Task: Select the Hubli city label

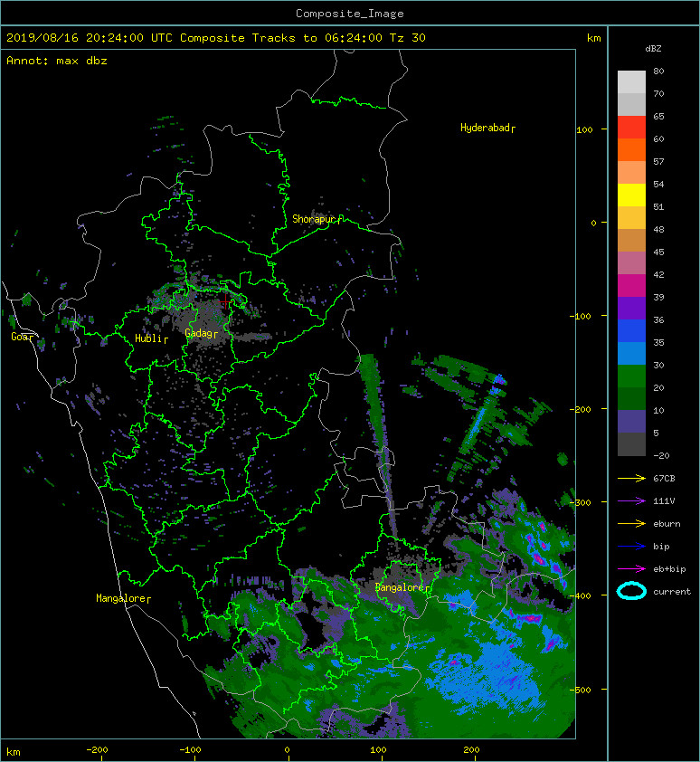Action: point(151,338)
